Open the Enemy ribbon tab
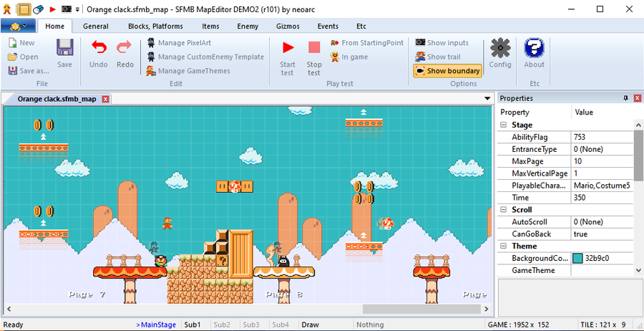 click(248, 27)
